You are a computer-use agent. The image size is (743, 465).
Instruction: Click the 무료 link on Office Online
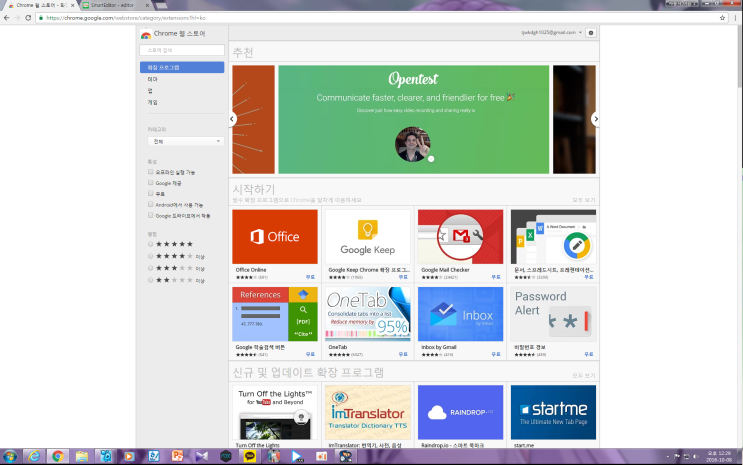point(310,277)
